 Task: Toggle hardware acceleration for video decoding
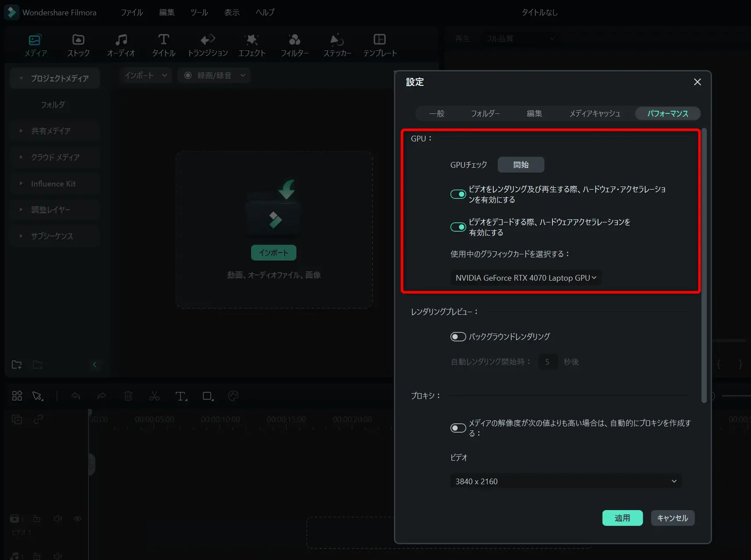tap(458, 227)
